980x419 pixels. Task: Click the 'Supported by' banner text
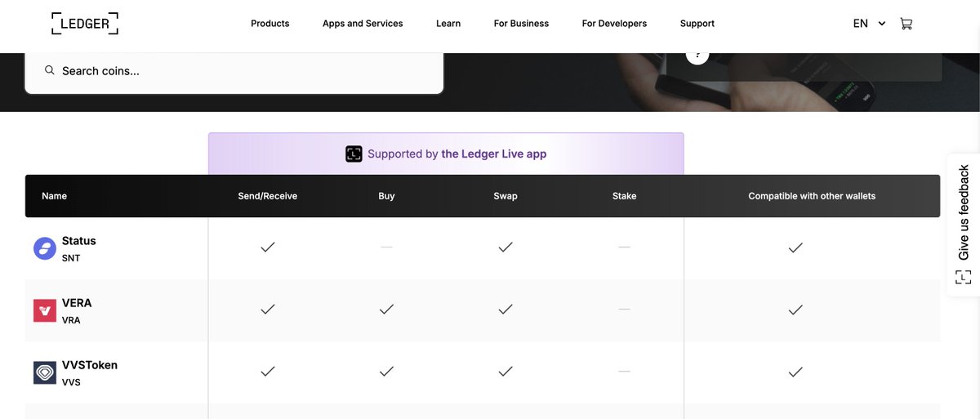403,154
